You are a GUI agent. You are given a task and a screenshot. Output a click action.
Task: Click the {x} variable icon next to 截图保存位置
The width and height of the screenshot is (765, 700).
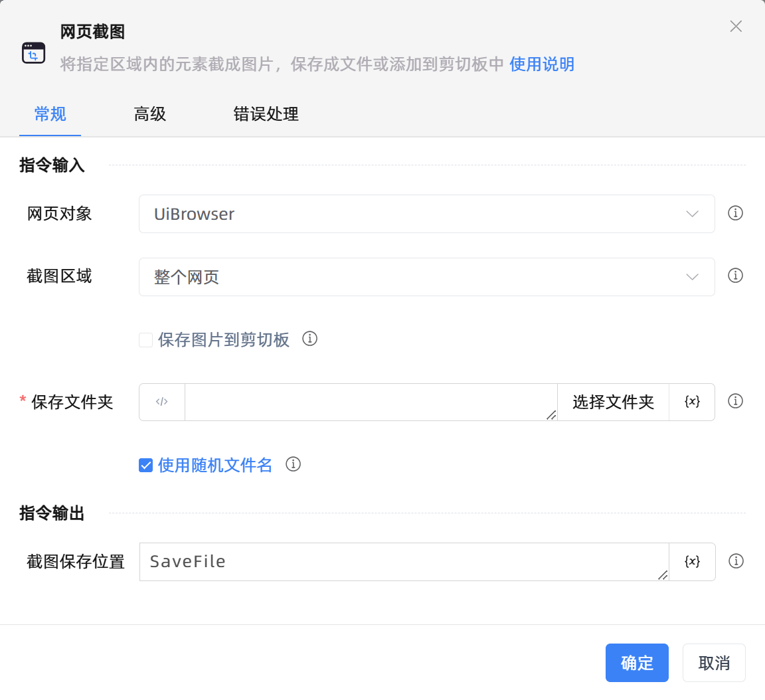pyautogui.click(x=693, y=561)
